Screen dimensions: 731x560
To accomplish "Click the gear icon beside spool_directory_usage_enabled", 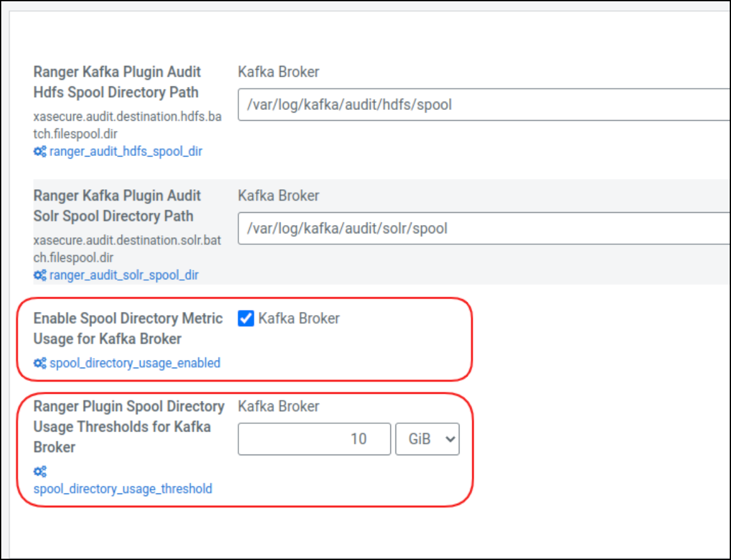I will (x=39, y=363).
